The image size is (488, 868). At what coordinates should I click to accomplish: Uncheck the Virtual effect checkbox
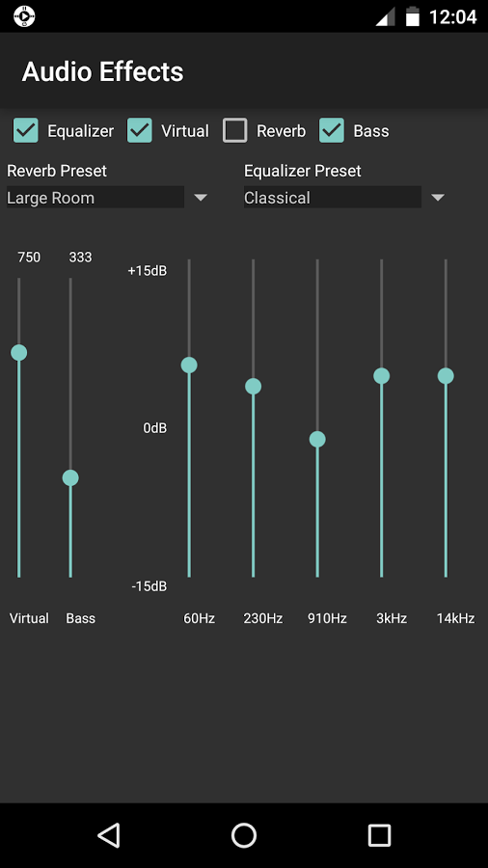[x=140, y=130]
